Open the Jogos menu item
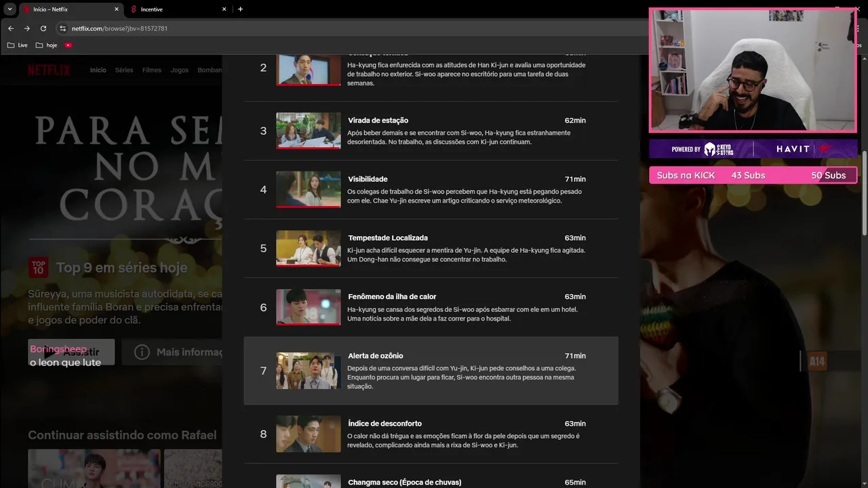The image size is (868, 488). [x=180, y=70]
